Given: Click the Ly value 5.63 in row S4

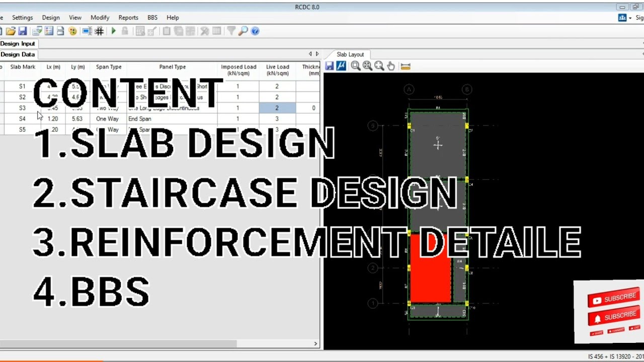Looking at the screenshot, I should [77, 119].
